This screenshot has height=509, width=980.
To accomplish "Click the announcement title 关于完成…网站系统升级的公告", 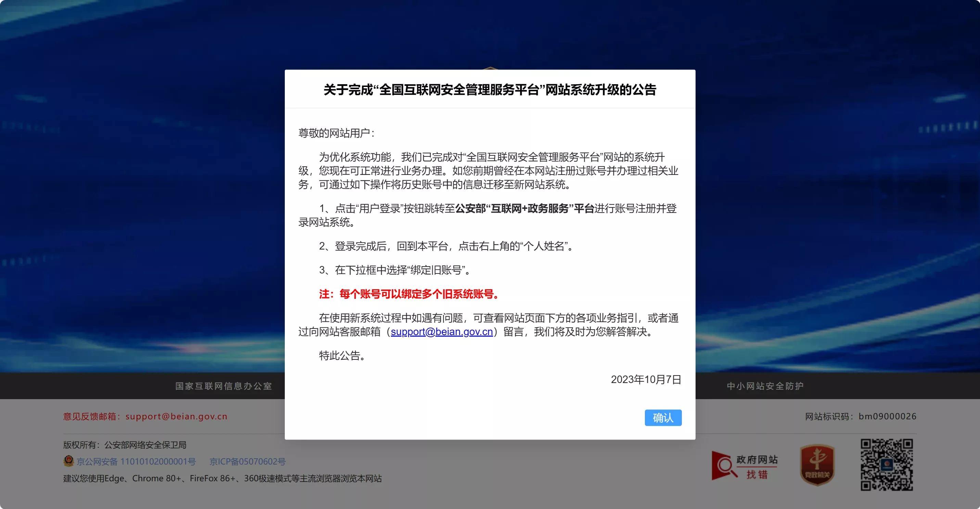I will coord(490,90).
